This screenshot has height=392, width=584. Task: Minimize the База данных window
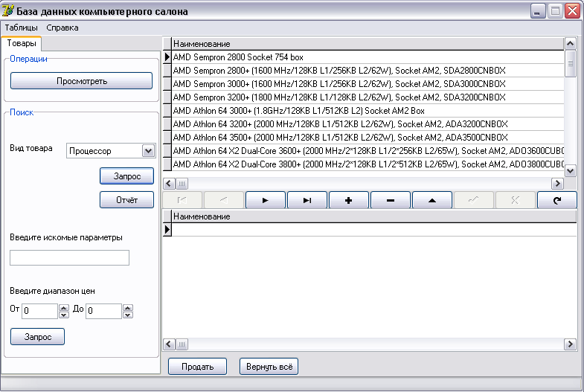pos(537,11)
